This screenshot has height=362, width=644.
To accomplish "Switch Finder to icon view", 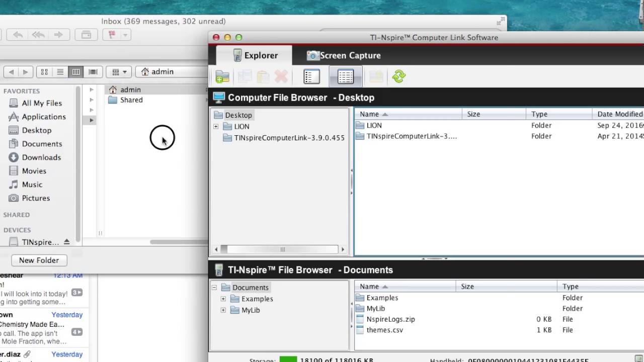I will [44, 72].
